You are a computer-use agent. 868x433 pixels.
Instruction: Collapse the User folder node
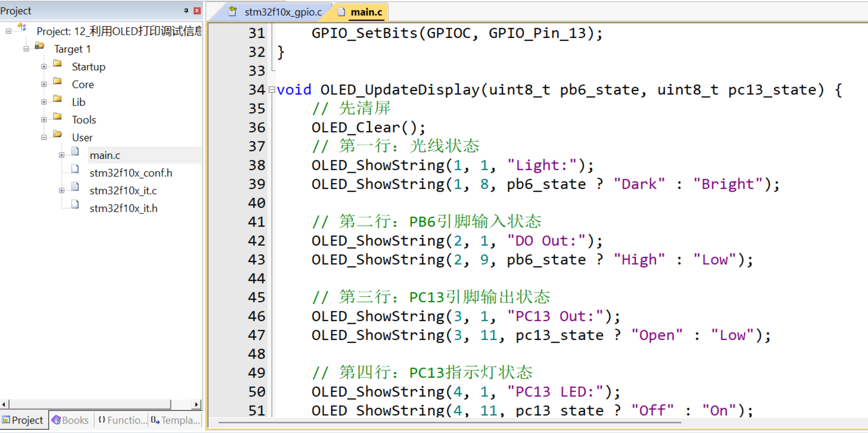pyautogui.click(x=44, y=138)
